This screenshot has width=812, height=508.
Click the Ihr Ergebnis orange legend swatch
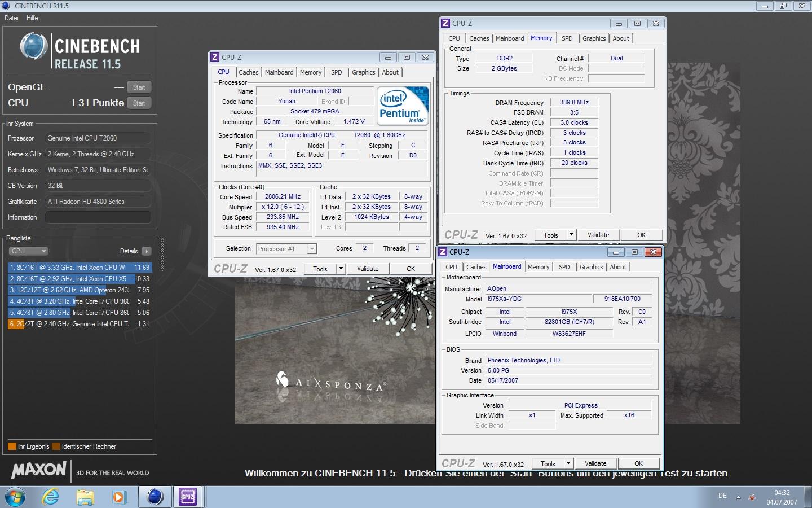pyautogui.click(x=12, y=446)
